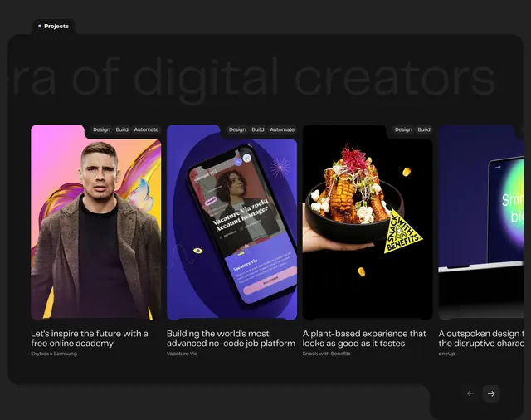Click 'oneUp' client name
The width and height of the screenshot is (531, 420).
[x=446, y=354]
